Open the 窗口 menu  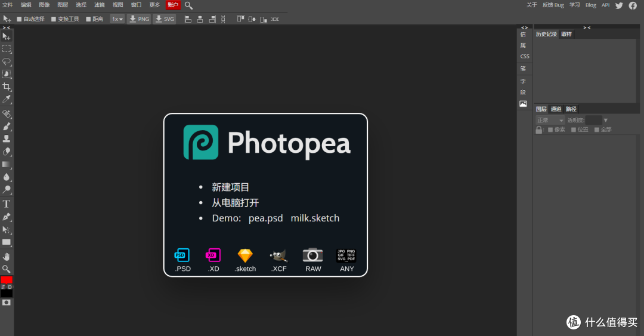[136, 5]
